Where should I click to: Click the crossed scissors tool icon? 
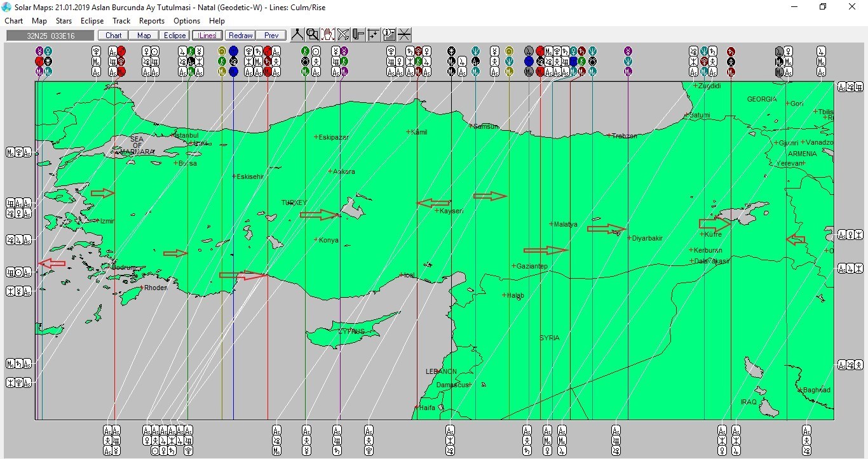point(343,35)
